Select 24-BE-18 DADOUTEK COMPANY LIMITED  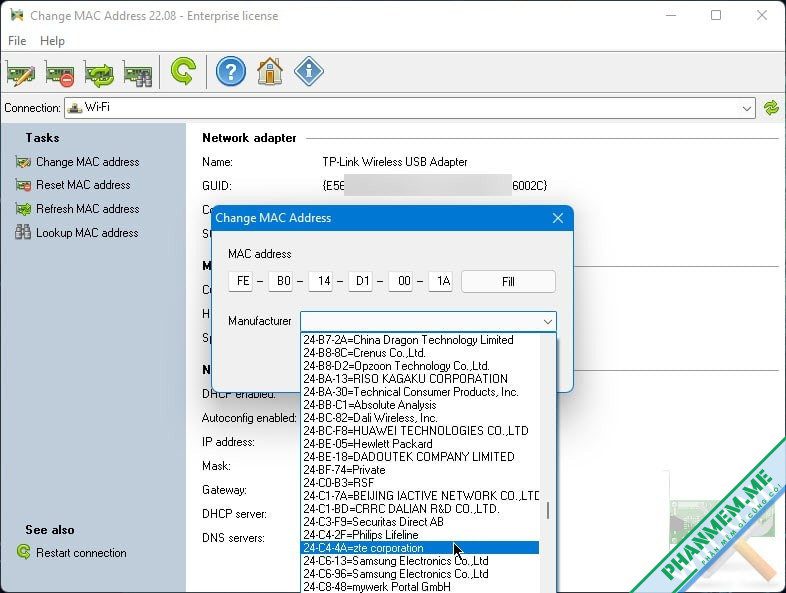point(420,457)
